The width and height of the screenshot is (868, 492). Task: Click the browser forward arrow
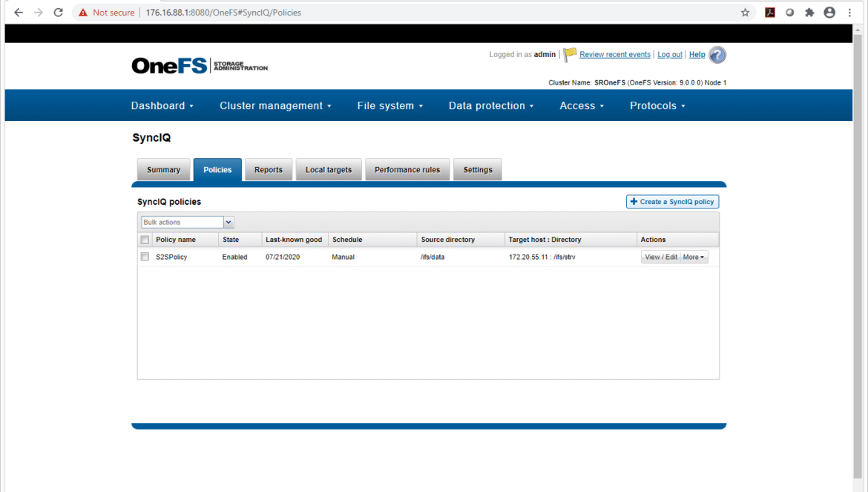tap(38, 12)
